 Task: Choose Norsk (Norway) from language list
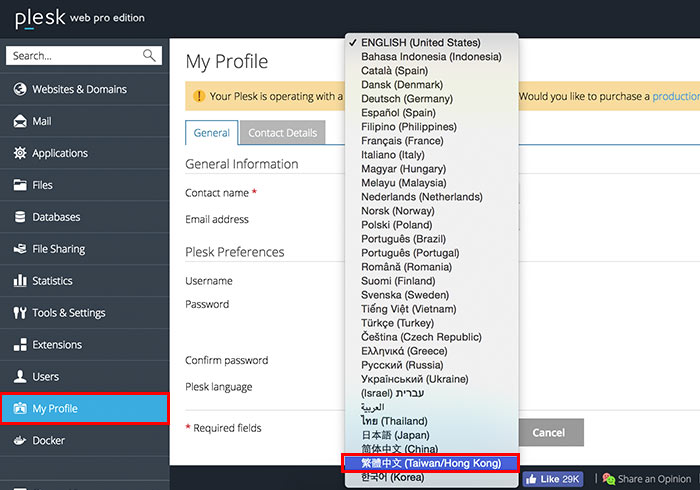pyautogui.click(x=431, y=211)
